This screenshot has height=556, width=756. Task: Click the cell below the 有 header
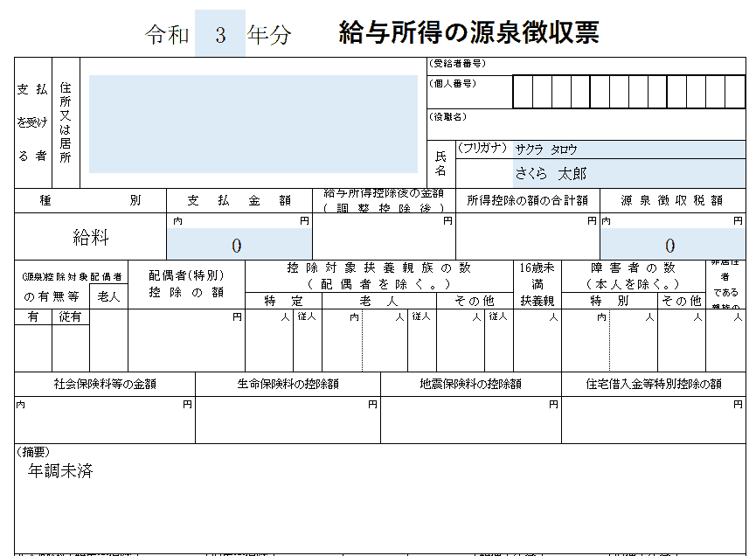(32, 348)
